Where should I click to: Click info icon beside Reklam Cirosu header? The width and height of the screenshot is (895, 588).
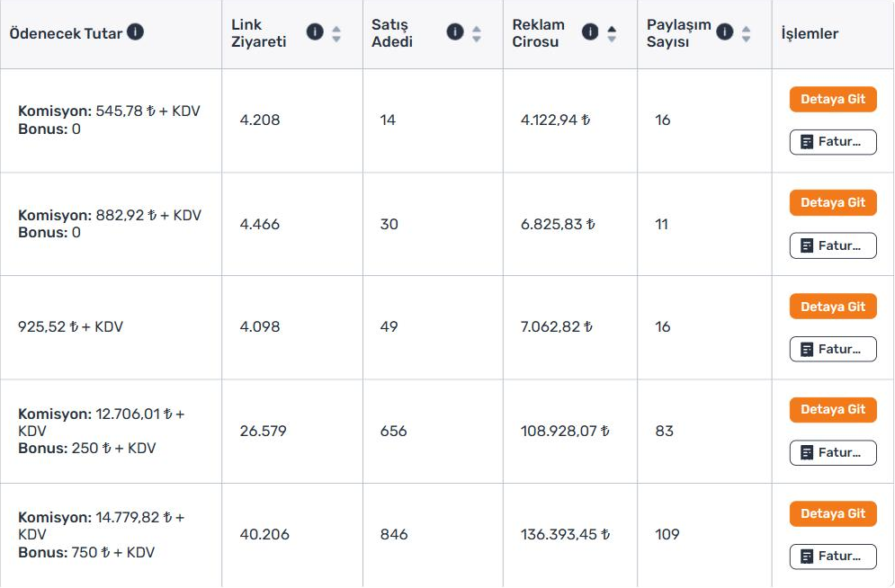[x=590, y=32]
